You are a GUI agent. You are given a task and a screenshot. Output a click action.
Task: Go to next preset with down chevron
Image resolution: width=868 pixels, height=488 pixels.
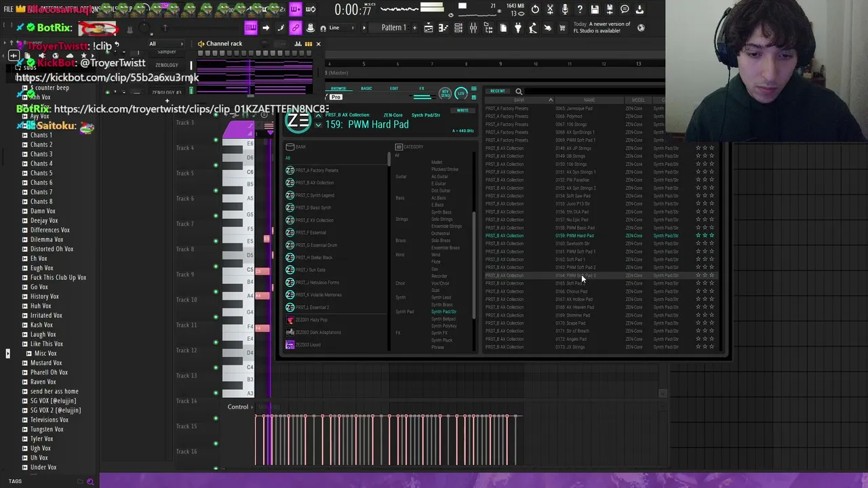point(318,125)
